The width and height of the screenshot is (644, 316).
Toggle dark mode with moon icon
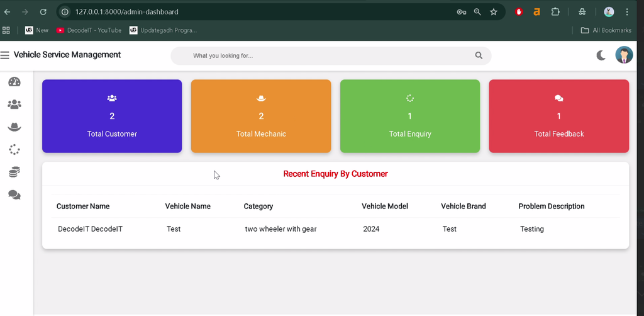click(x=601, y=55)
